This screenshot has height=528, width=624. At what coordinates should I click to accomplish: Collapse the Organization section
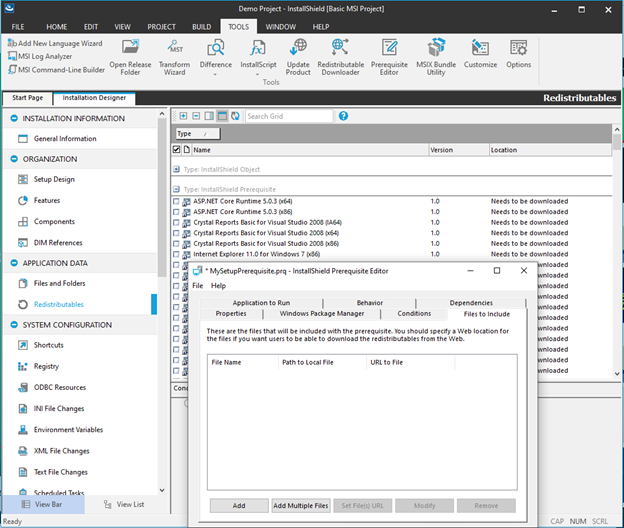click(14, 159)
